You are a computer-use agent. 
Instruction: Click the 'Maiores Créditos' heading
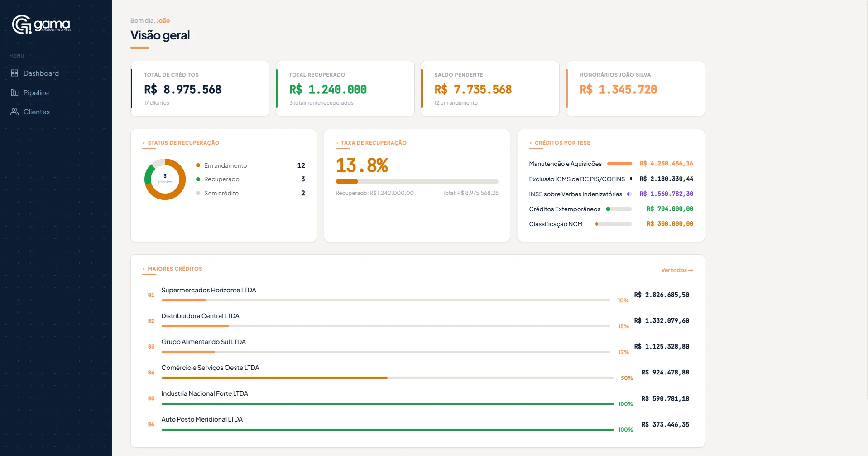(x=175, y=269)
